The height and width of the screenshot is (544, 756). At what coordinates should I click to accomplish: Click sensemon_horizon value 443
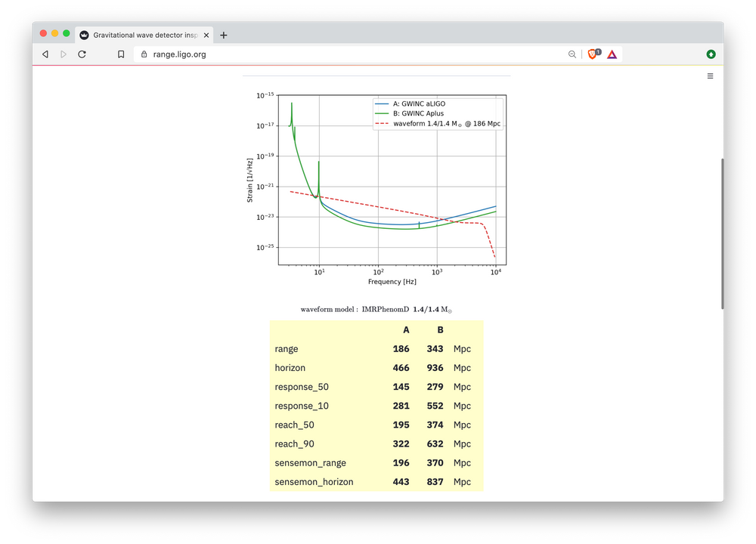pos(401,482)
